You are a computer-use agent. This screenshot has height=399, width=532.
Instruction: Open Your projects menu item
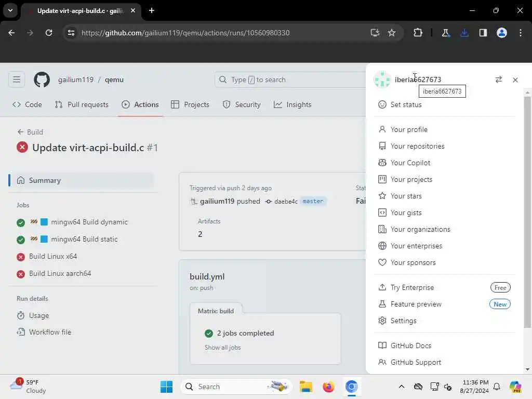click(445, 179)
